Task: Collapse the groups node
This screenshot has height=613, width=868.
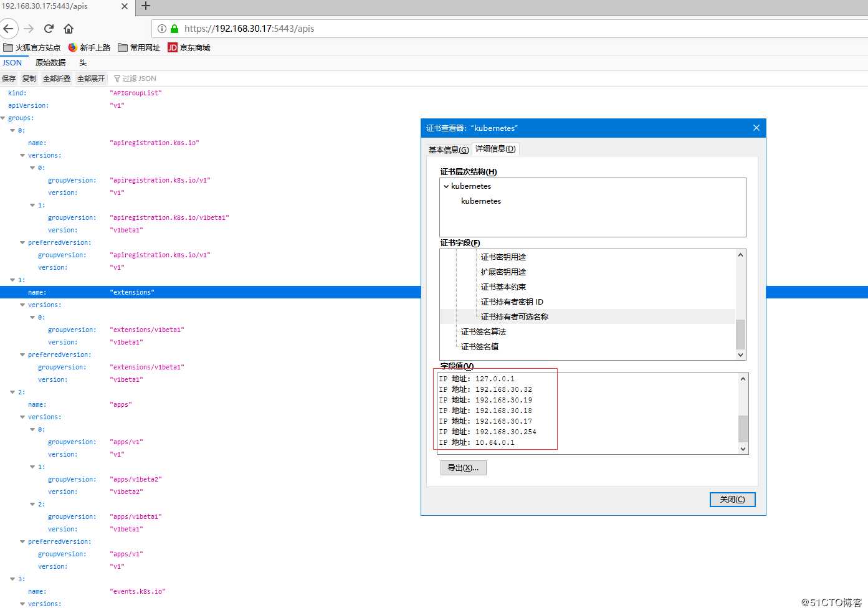Action: pos(3,118)
